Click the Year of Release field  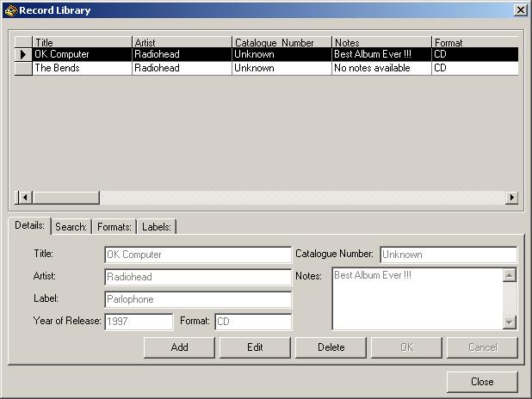click(139, 322)
